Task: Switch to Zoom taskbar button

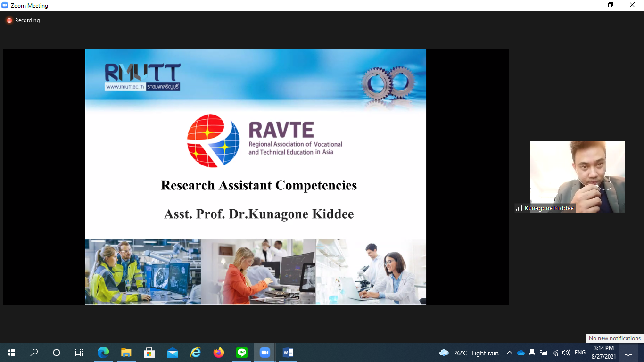Action: click(x=264, y=353)
